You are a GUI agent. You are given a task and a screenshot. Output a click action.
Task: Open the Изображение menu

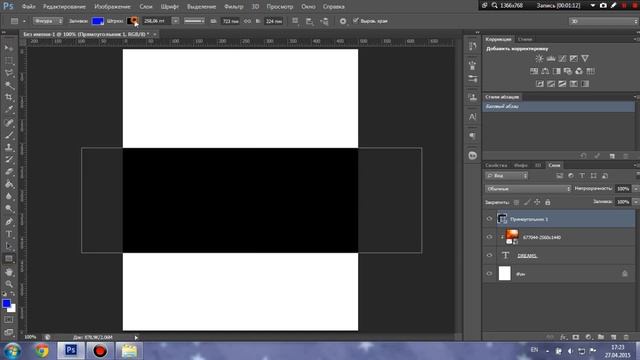(112, 7)
